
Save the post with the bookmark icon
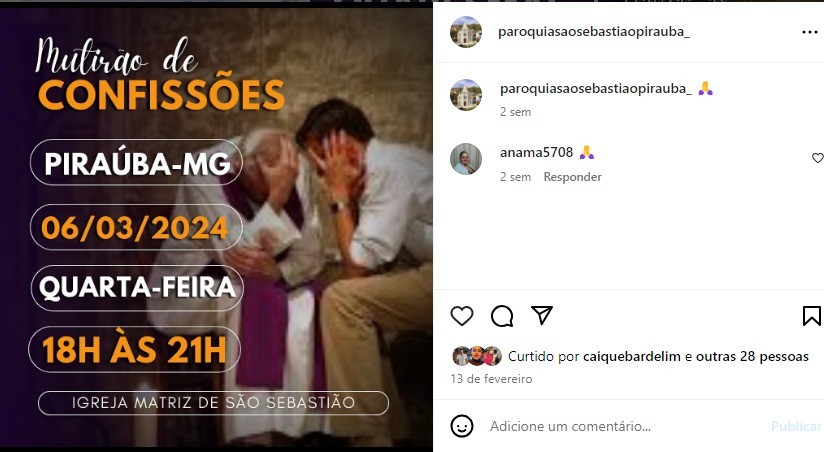[812, 316]
